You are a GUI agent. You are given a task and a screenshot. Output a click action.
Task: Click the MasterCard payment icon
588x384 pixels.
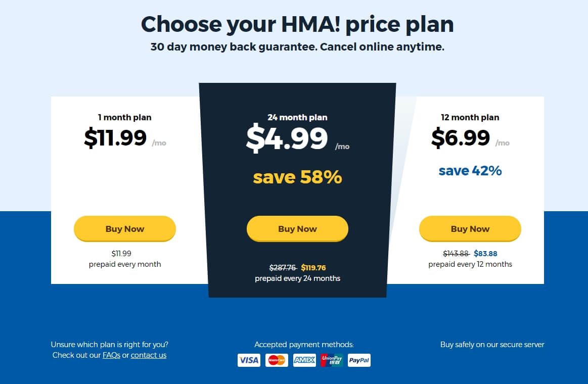[x=277, y=360]
